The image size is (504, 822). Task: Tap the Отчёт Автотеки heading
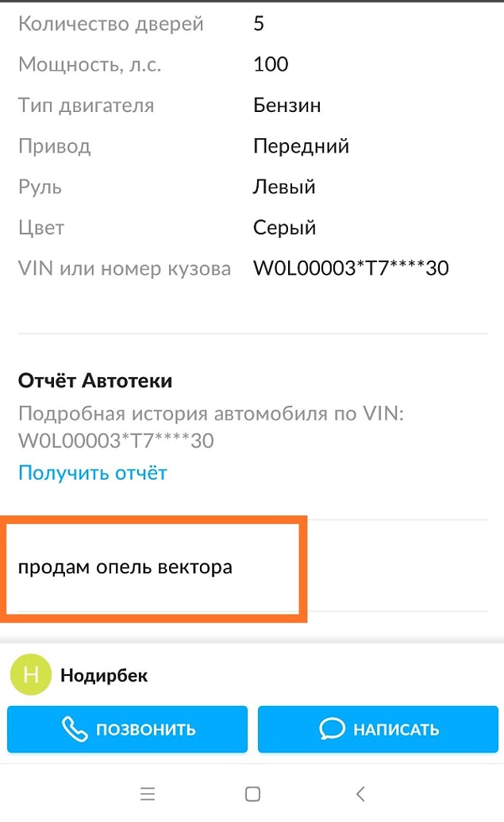(x=95, y=380)
